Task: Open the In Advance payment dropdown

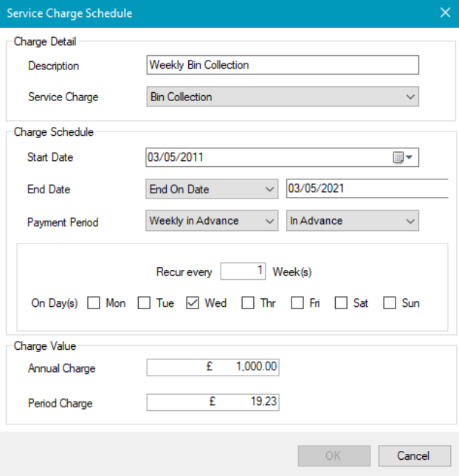Action: (352, 221)
